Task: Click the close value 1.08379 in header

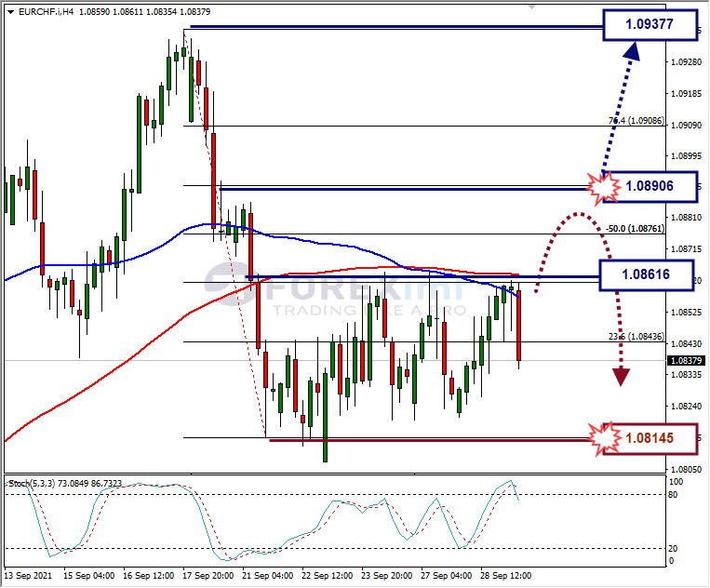Action: coord(194,12)
